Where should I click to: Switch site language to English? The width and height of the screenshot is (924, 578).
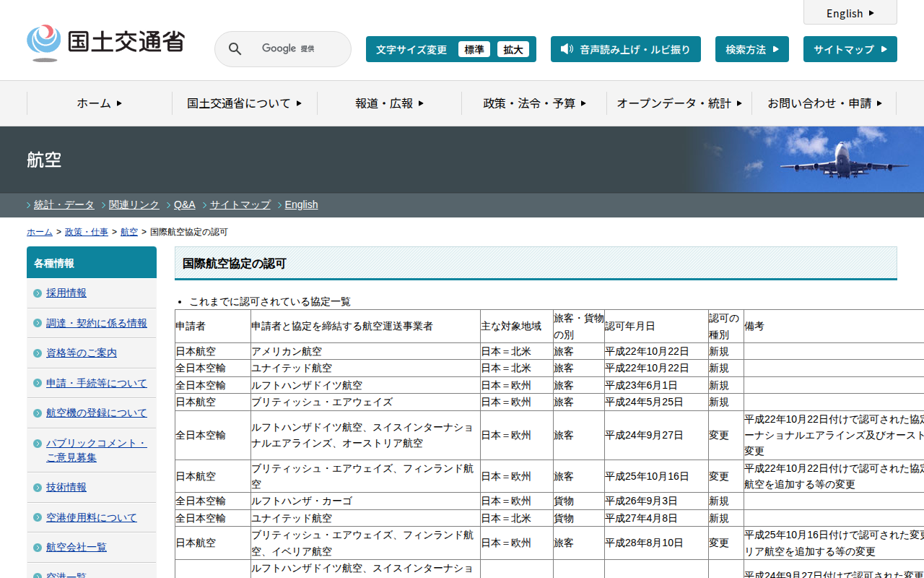[x=850, y=13]
